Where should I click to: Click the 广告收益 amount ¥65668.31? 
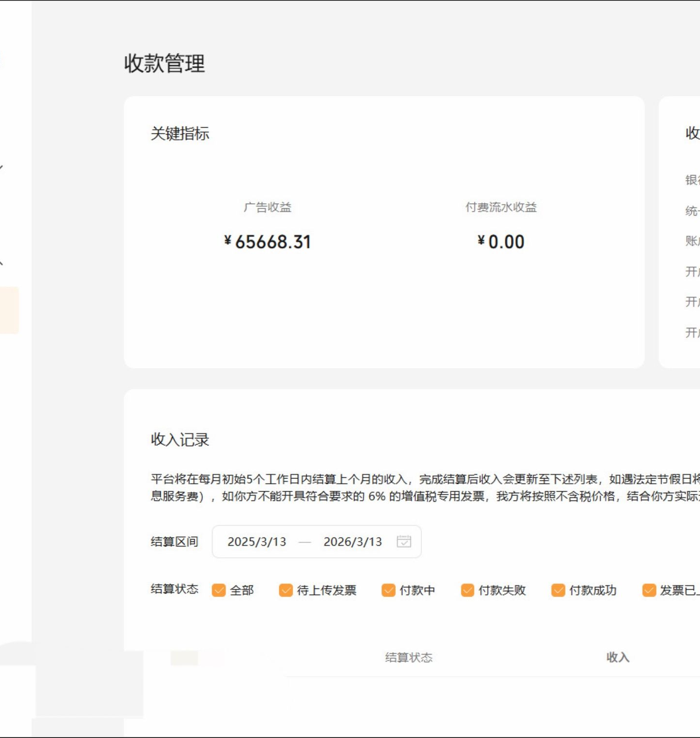[267, 242]
